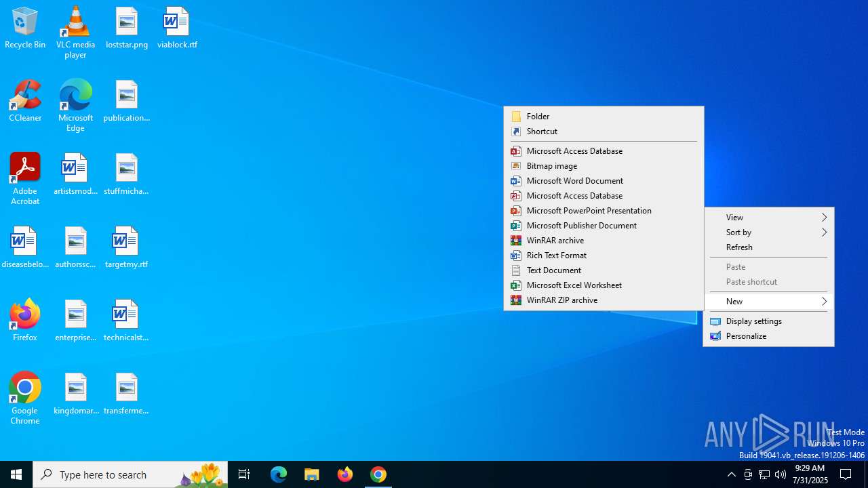Open Display settings from context menu
This screenshot has height=488, width=868.
tap(768, 321)
